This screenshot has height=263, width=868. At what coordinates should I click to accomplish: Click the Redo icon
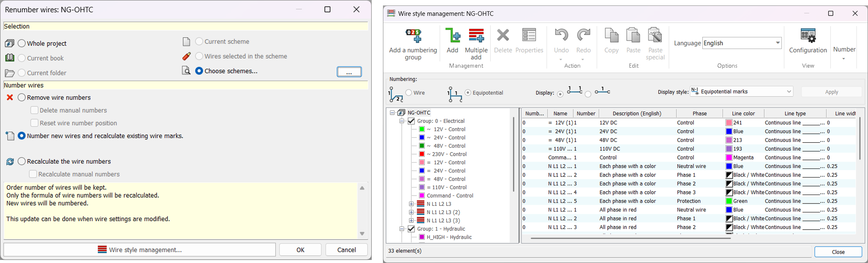pyautogui.click(x=583, y=35)
